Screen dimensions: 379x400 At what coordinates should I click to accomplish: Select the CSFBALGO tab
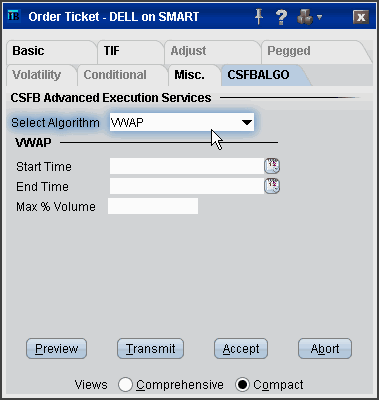tap(258, 75)
